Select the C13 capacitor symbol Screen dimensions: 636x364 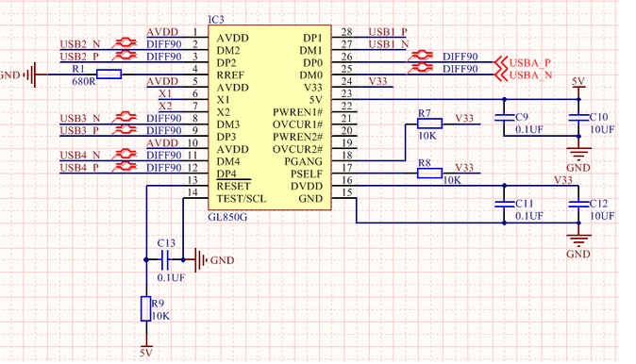point(165,260)
